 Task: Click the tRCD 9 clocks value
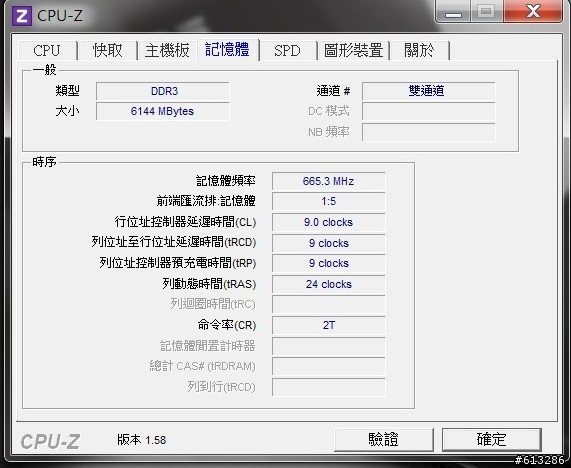[x=328, y=243]
